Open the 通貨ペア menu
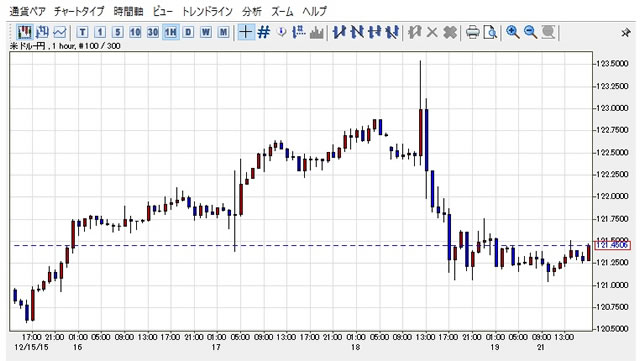 click(x=27, y=11)
